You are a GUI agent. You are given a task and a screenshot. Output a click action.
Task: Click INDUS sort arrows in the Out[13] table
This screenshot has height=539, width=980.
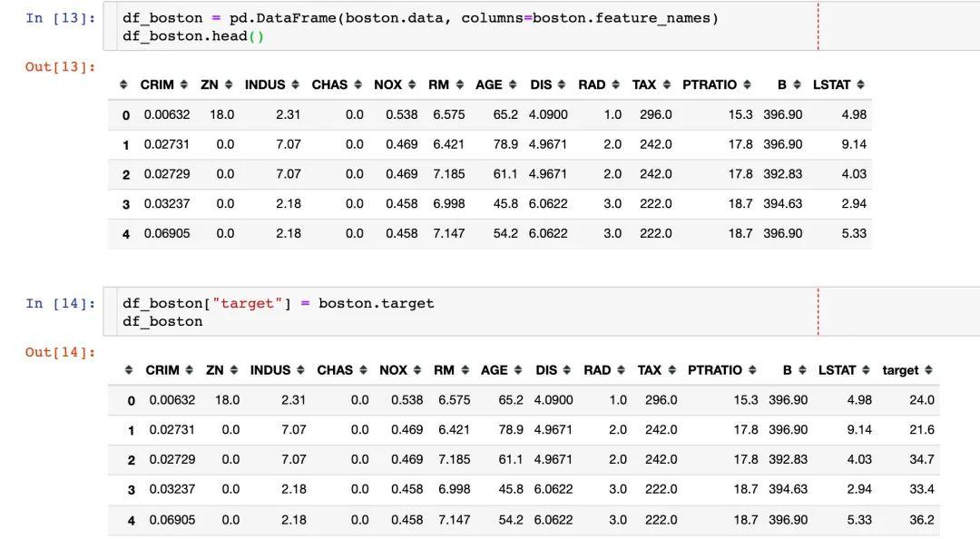tap(293, 84)
